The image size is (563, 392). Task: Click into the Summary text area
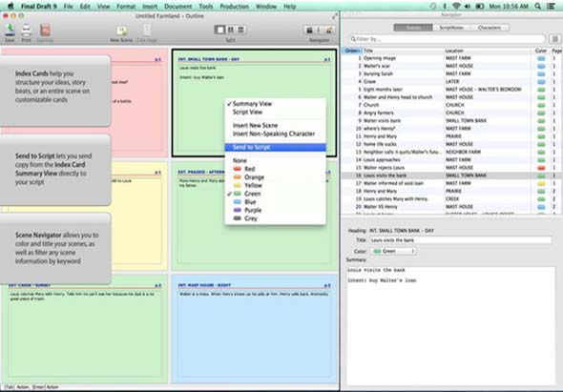point(450,325)
